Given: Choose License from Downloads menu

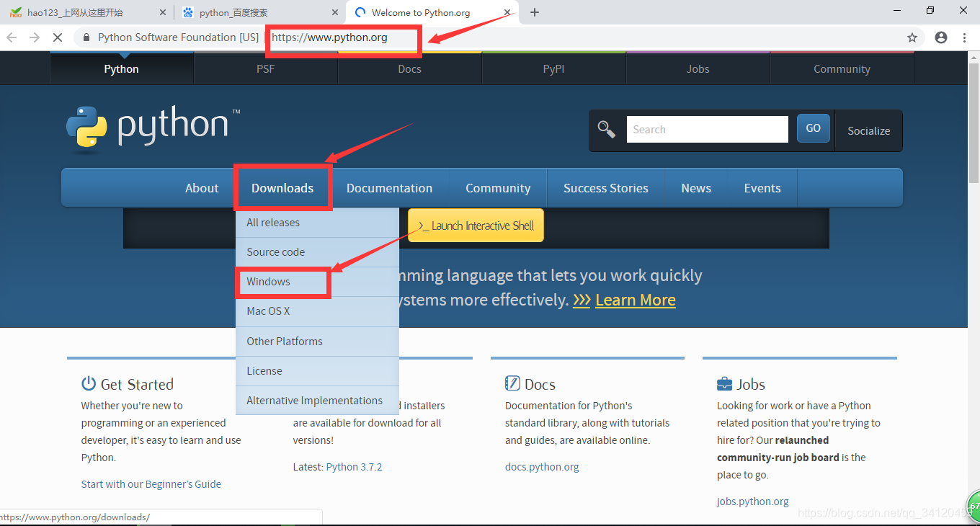Looking at the screenshot, I should tap(317, 370).
